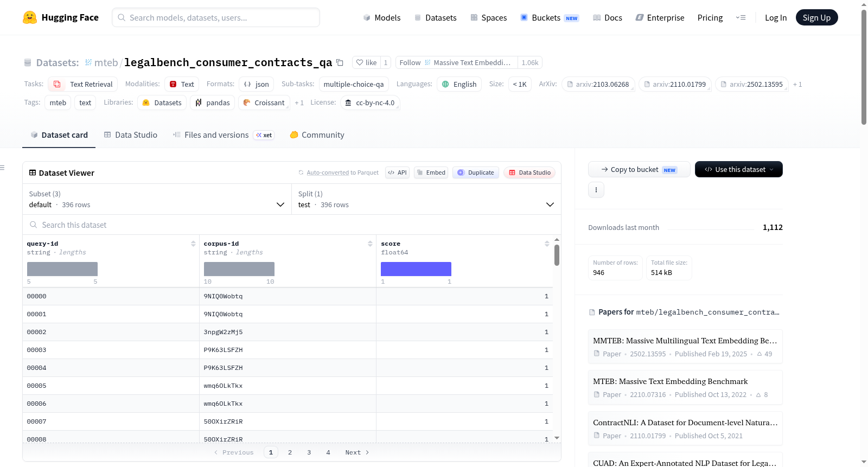Click the Embed button
Viewport: 868px width, 467px height.
point(431,172)
